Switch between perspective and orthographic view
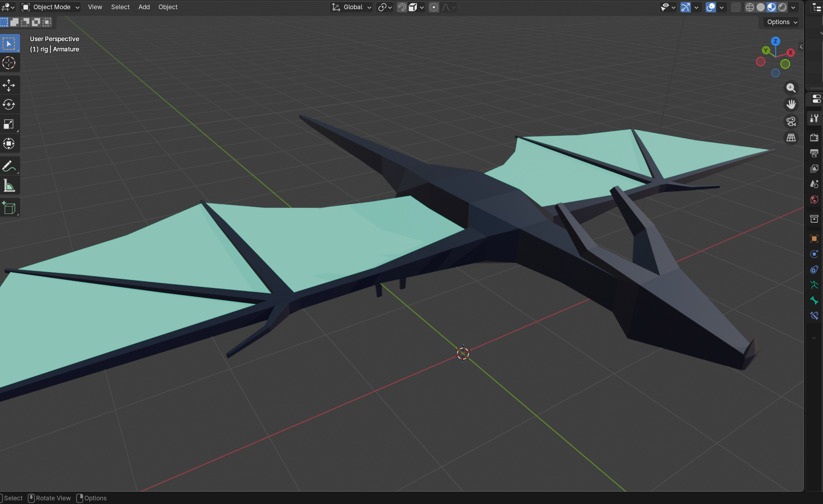The width and height of the screenshot is (823, 504). 791,138
